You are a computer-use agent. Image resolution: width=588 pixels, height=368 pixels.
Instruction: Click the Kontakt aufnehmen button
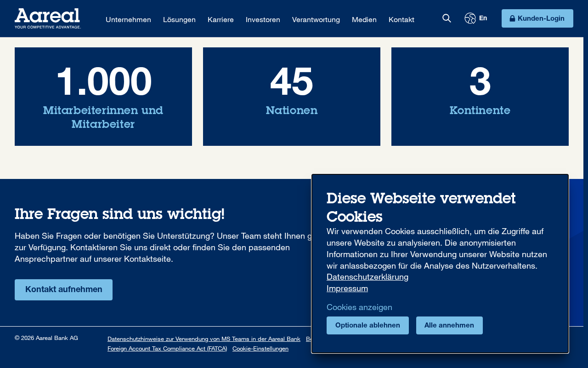[x=63, y=290]
